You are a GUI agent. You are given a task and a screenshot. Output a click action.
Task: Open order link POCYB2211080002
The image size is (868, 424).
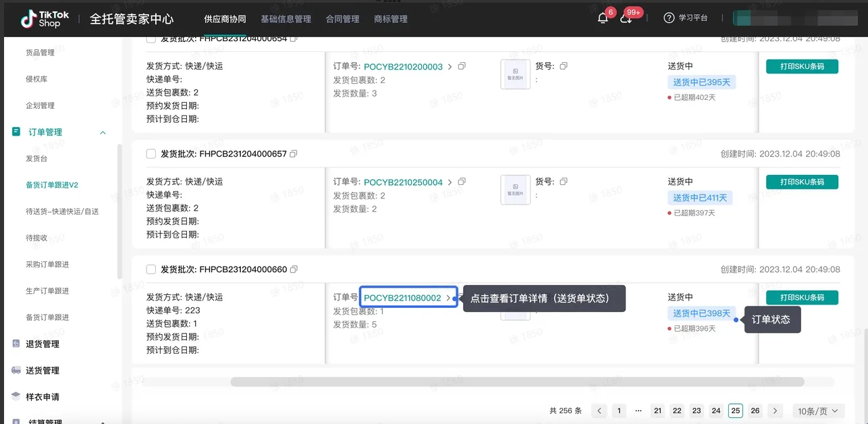402,298
